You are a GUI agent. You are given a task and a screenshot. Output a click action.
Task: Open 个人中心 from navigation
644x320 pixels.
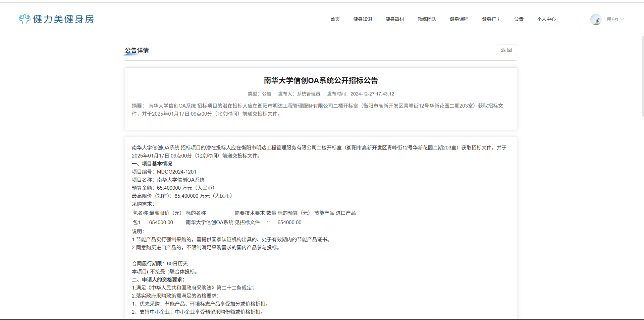546,19
